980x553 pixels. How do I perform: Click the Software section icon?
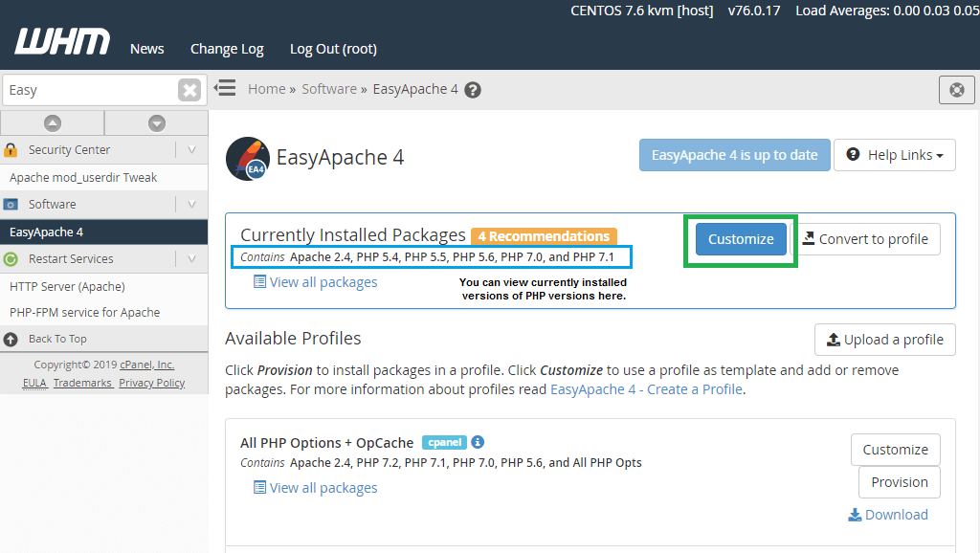coord(11,205)
